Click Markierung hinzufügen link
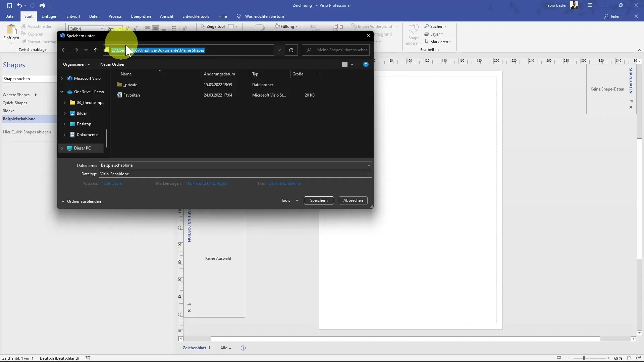 (x=206, y=183)
